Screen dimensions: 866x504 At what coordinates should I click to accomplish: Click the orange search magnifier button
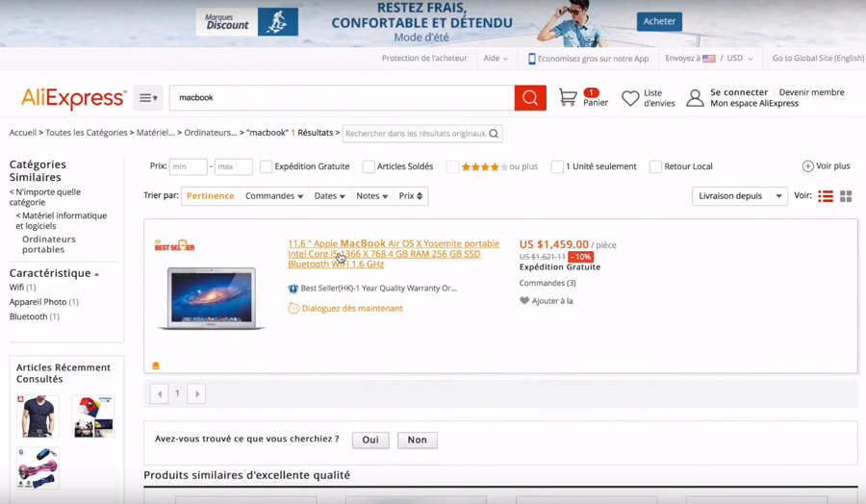pyautogui.click(x=530, y=98)
